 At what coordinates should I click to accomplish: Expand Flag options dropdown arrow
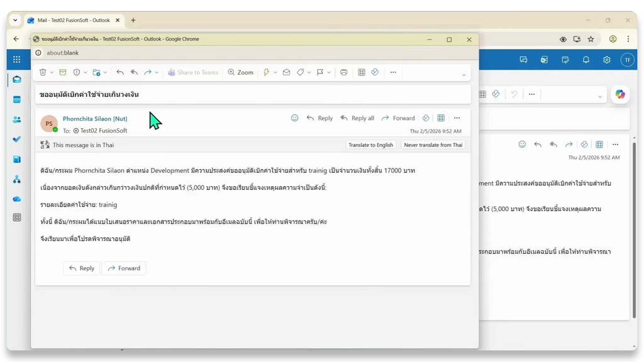pyautogui.click(x=329, y=73)
